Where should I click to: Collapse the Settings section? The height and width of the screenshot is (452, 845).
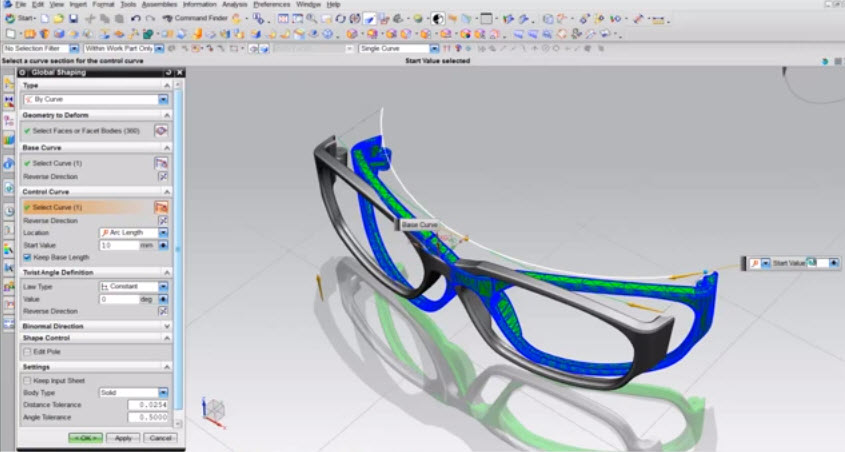tap(167, 367)
